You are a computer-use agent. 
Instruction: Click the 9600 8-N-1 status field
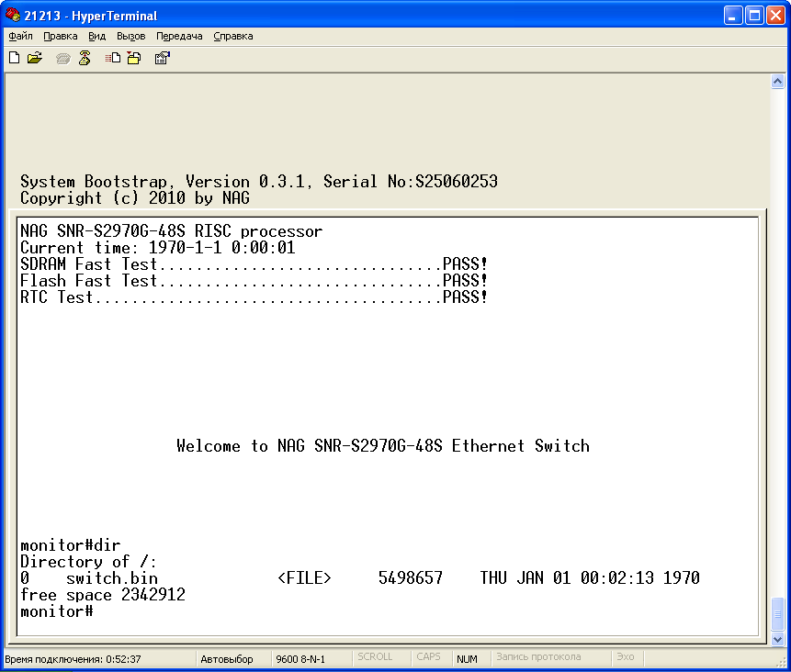300,659
